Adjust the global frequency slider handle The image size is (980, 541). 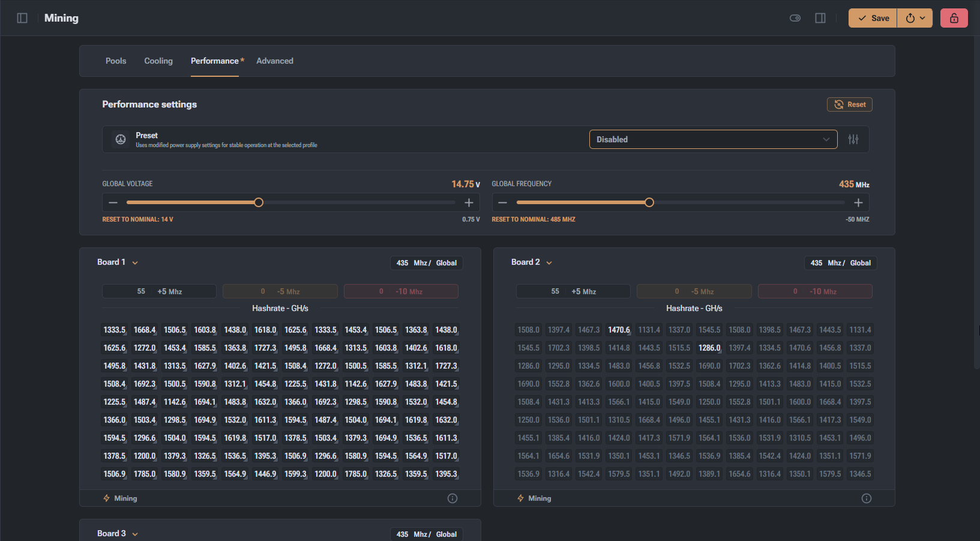pos(649,202)
